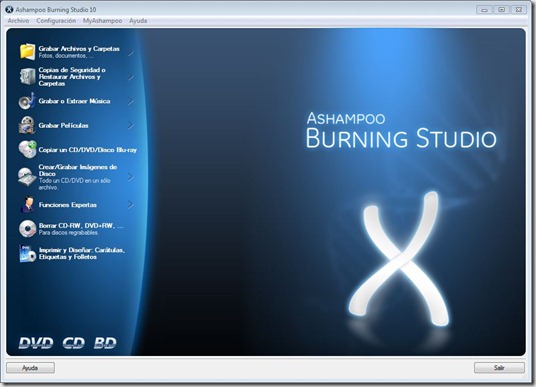This screenshot has height=387, width=536.
Task: Close the Burning Studio window
Action: pos(518,10)
